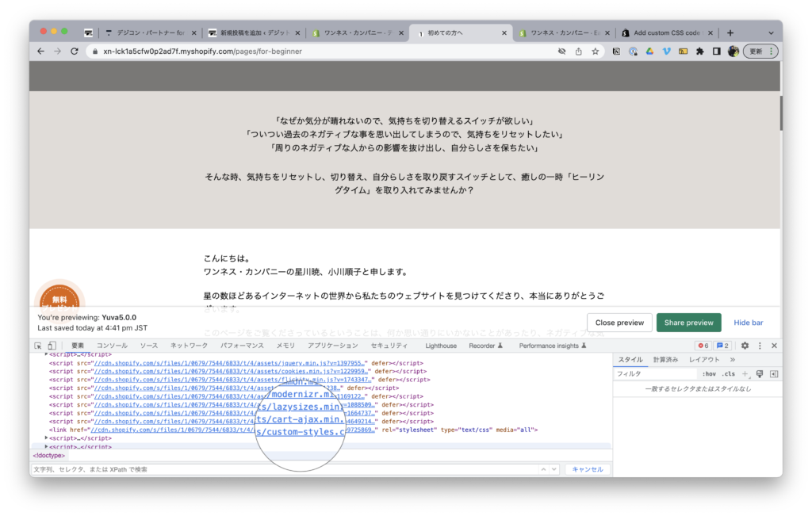Click the Close preview button
Viewport: 812px width, 516px height.
coord(619,323)
